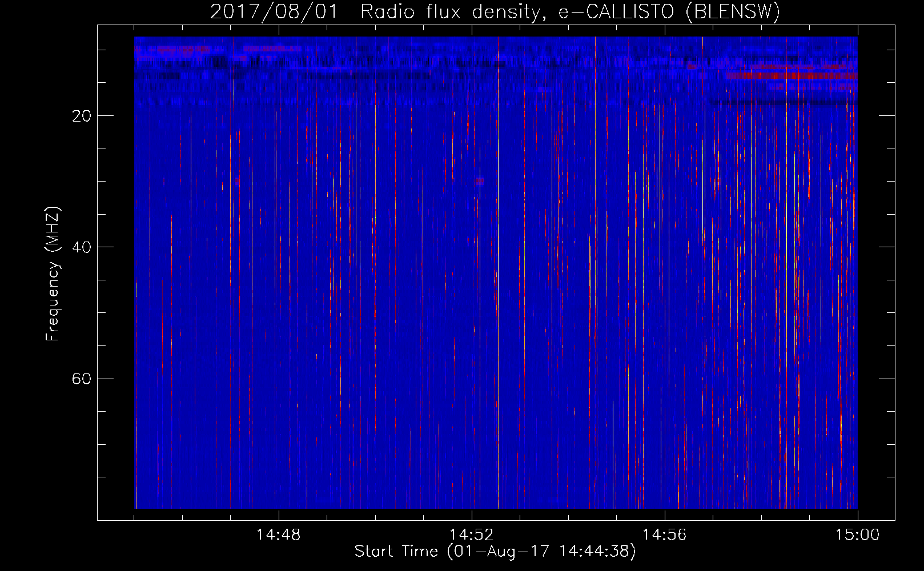Click the "Start Time (01-Aug-17 14:44:38)" label
The height and width of the screenshot is (571, 924).
[495, 552]
